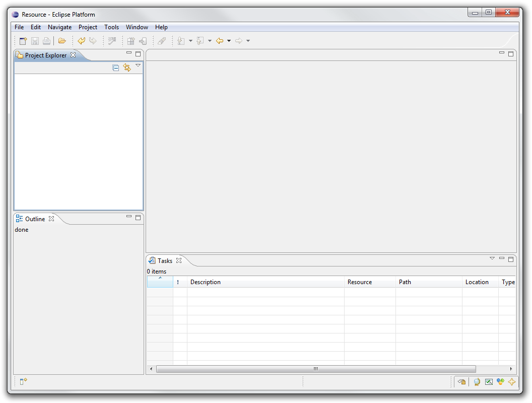Click the Save floppy disk icon

pos(35,41)
